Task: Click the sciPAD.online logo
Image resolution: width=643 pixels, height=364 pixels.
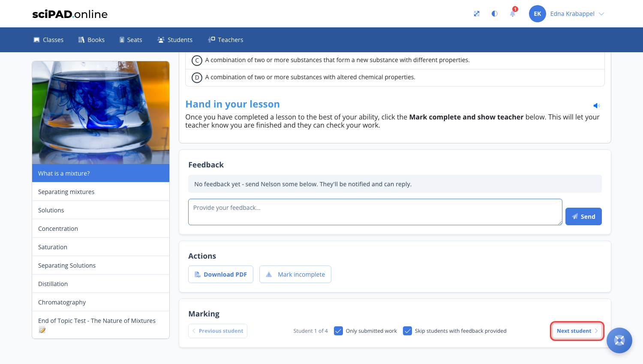Action: 70,14
